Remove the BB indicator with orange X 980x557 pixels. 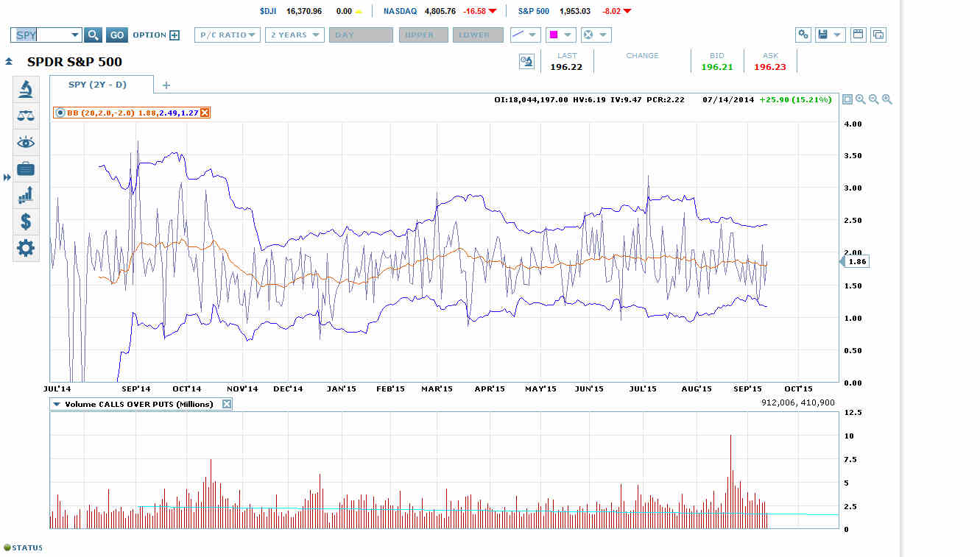[x=205, y=113]
